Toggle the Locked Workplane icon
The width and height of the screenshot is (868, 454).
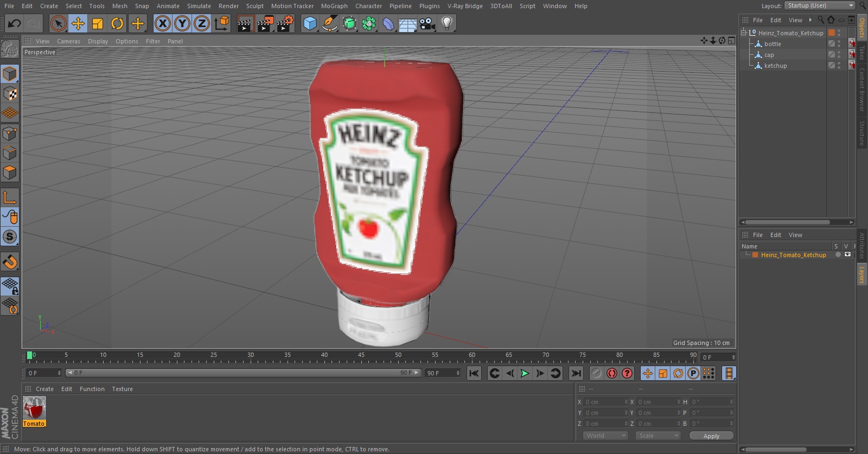pos(10,286)
